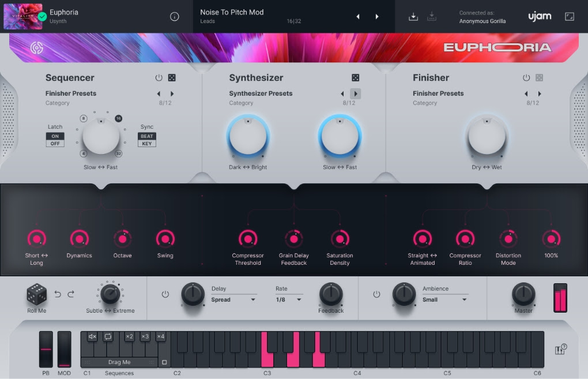Click the Drag Me sequence handle

tap(119, 362)
